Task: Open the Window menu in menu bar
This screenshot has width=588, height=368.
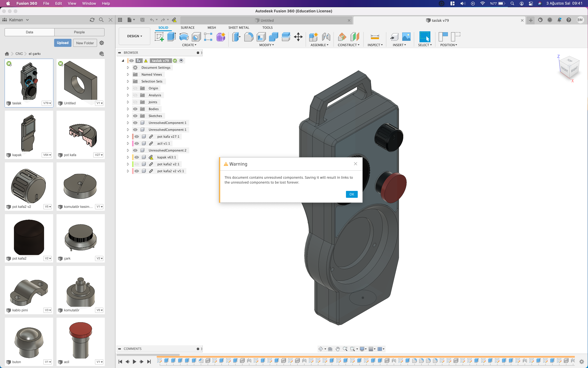Action: click(x=89, y=3)
